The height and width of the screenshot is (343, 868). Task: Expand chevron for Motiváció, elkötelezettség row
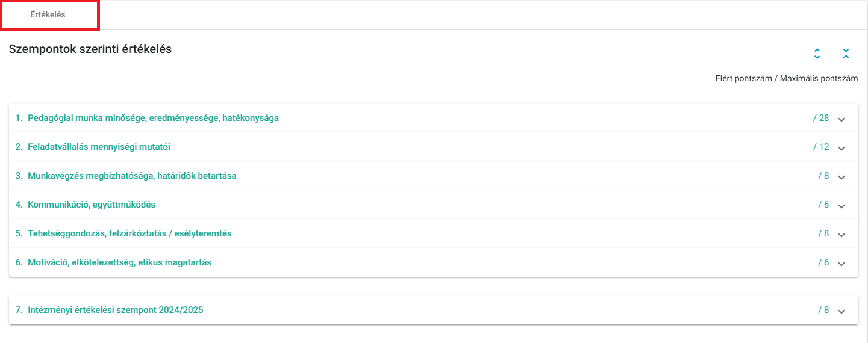841,264
